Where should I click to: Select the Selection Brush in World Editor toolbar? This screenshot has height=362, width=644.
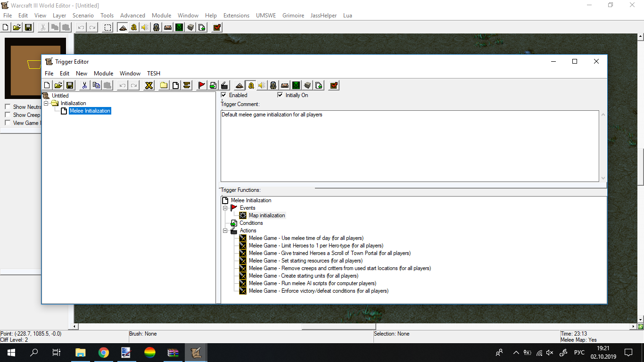coord(108,27)
